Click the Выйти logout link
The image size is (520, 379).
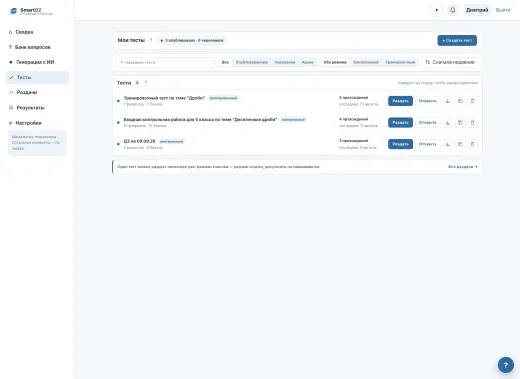503,10
